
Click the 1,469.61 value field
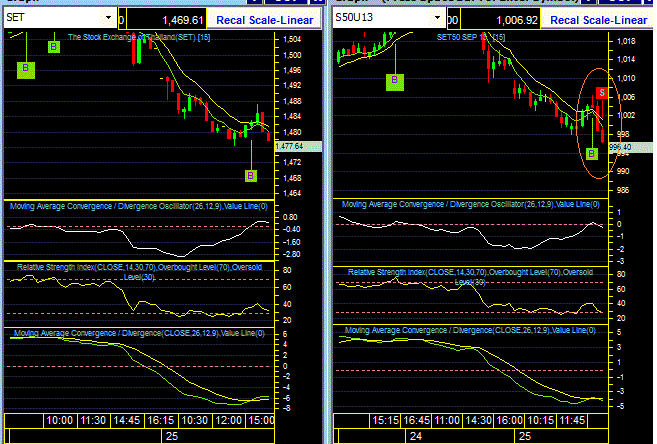166,19
